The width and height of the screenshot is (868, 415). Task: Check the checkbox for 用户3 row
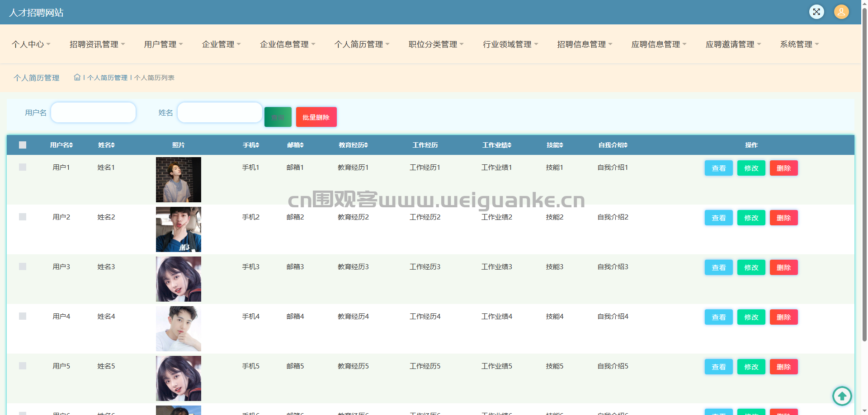coord(23,266)
